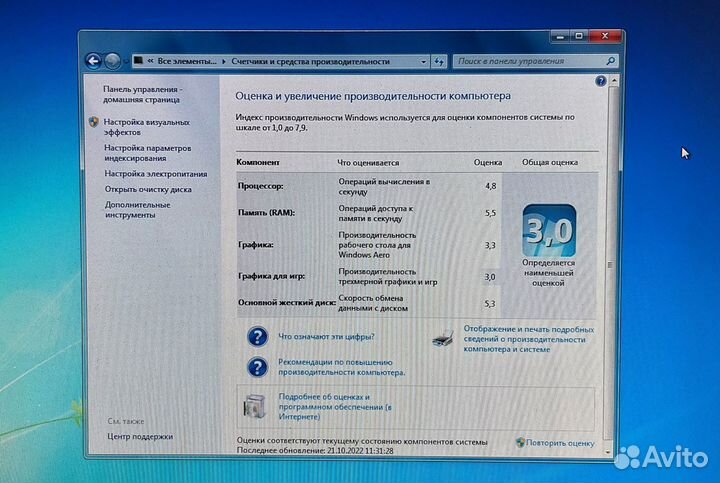The height and width of the screenshot is (483, 720).
Task: Click 'Последнее обновление: 21.10.2022 11:31:28' text
Action: pos(315,451)
